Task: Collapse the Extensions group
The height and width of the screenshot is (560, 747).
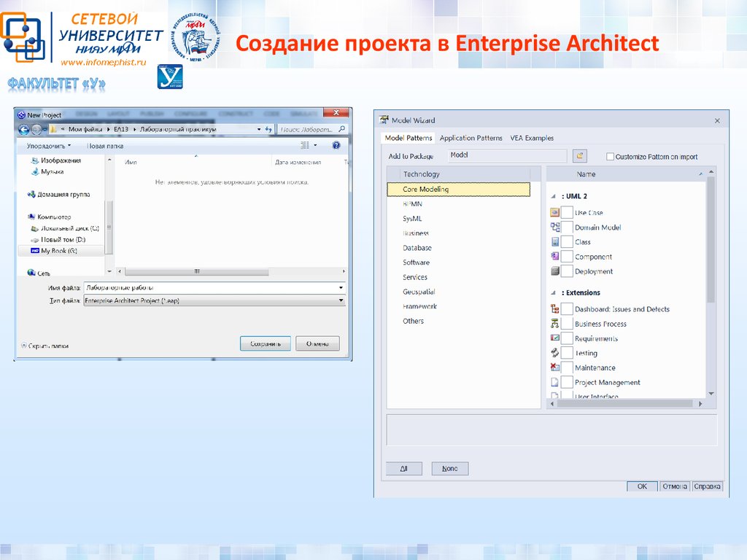Action: 553,293
